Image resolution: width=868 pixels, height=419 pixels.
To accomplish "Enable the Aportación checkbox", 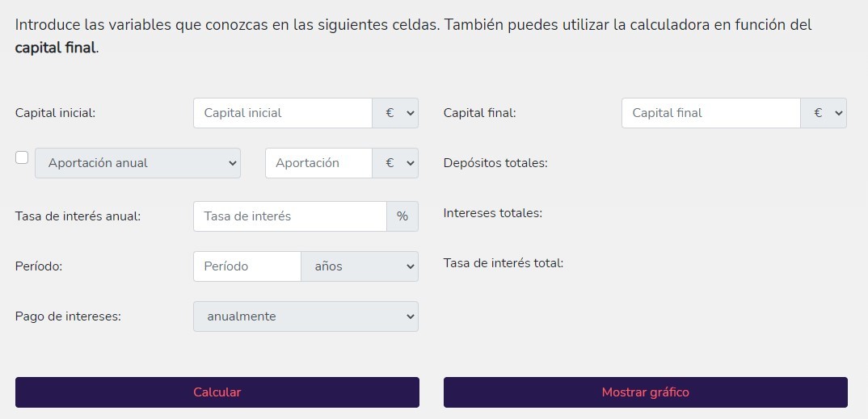I will tap(22, 157).
